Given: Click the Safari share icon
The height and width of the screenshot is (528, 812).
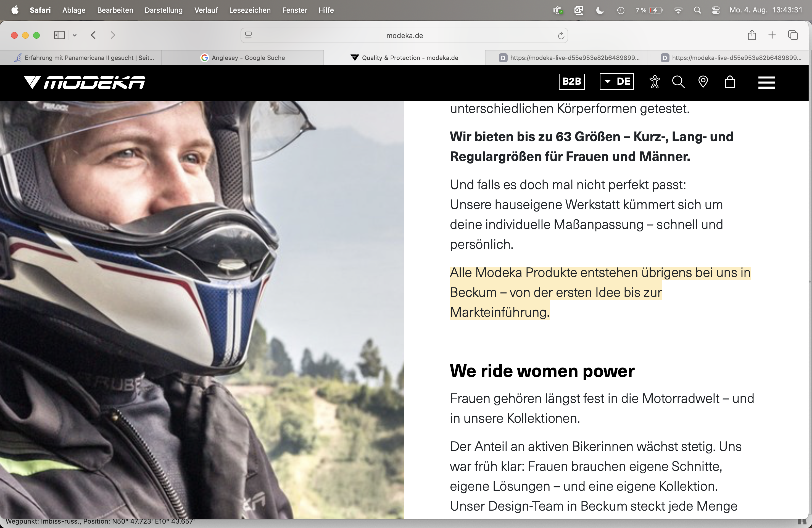Looking at the screenshot, I should click(752, 35).
